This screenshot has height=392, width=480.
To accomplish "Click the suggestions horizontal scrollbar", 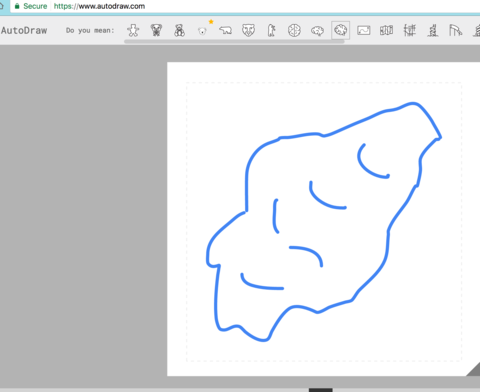I will coord(234,42).
